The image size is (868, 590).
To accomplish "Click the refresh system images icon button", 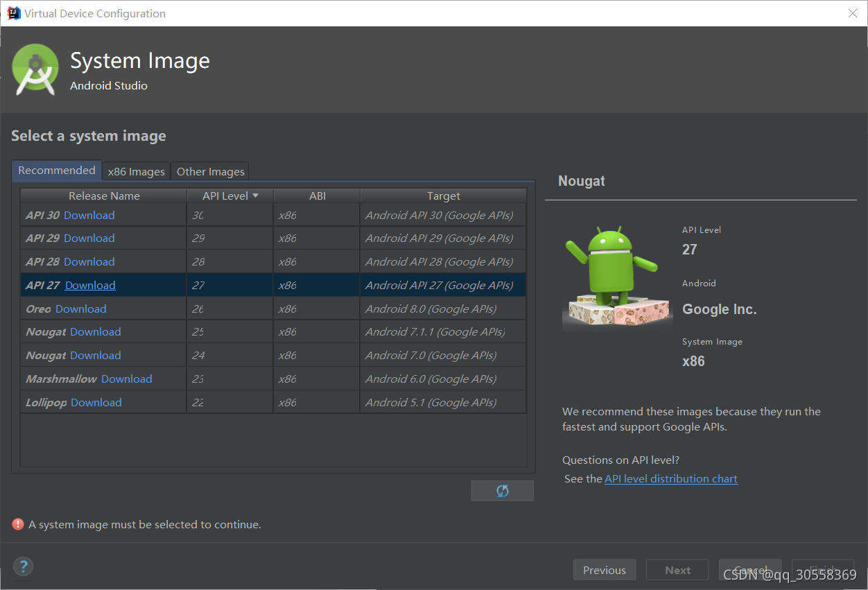I will click(x=502, y=491).
